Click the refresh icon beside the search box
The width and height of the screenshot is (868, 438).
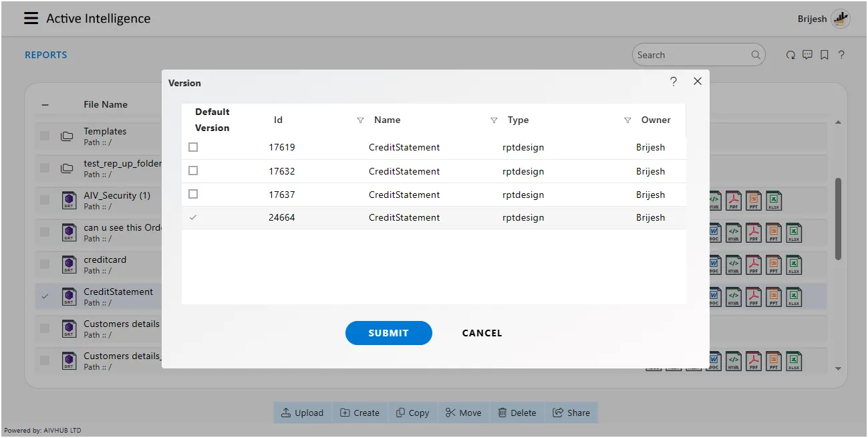click(x=790, y=56)
